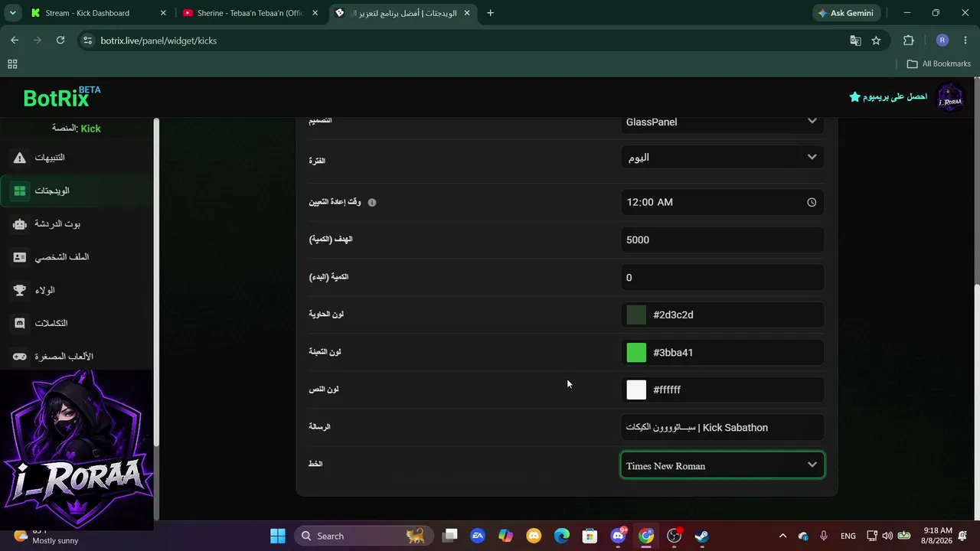Close the Sherine YouTube tab
Screen dimensions: 980x551
[x=315, y=13]
